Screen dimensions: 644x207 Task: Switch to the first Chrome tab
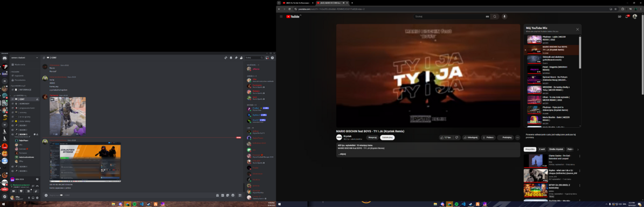(x=298, y=3)
